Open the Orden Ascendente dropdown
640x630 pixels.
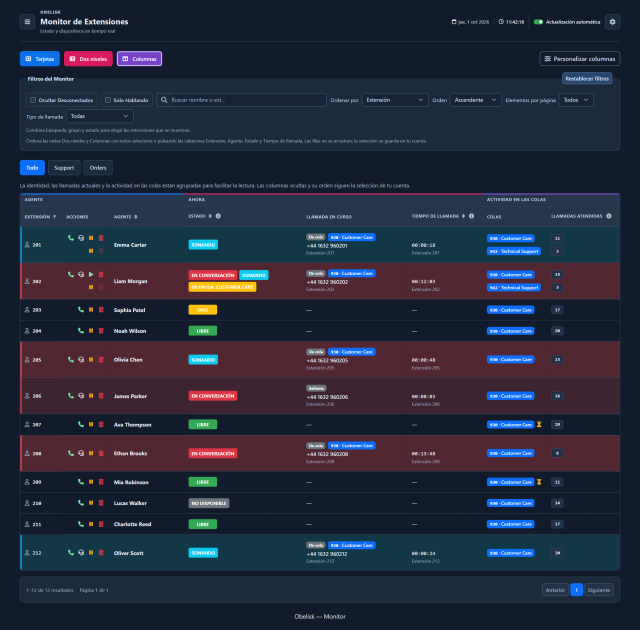pyautogui.click(x=476, y=100)
